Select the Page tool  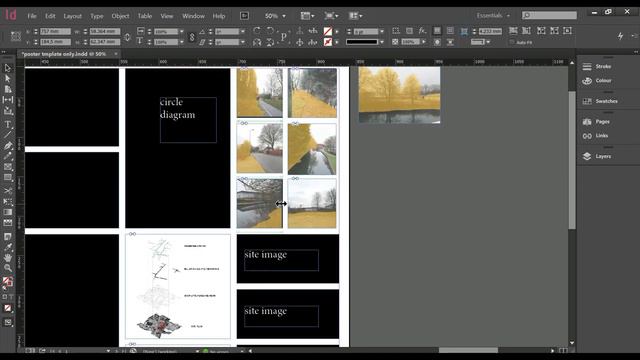[x=7, y=89]
